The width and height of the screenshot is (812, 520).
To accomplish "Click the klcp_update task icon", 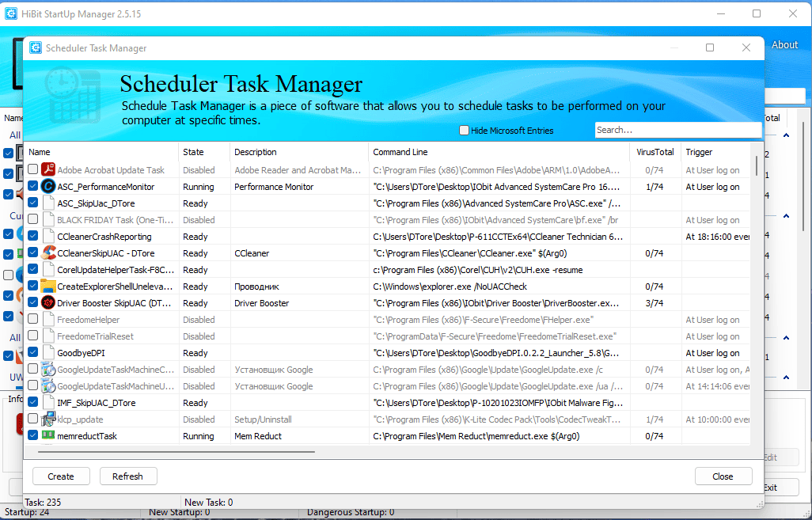I will pyautogui.click(x=48, y=419).
